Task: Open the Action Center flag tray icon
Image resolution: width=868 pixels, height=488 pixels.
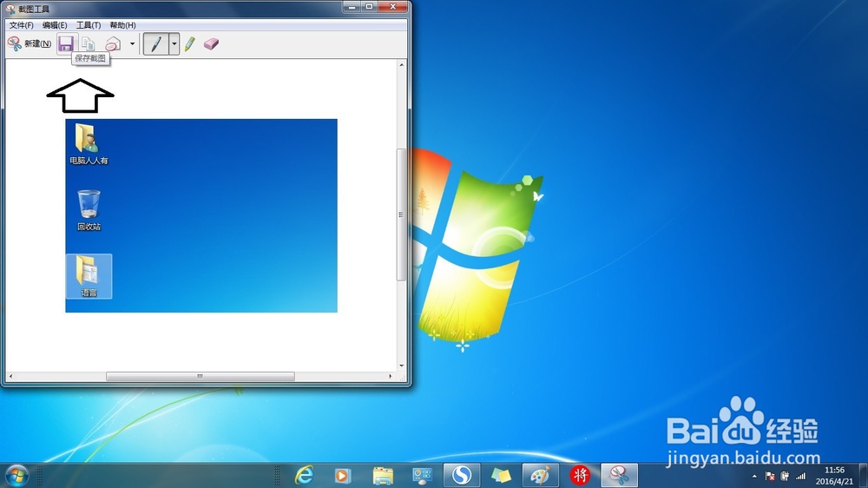Action: tap(770, 477)
